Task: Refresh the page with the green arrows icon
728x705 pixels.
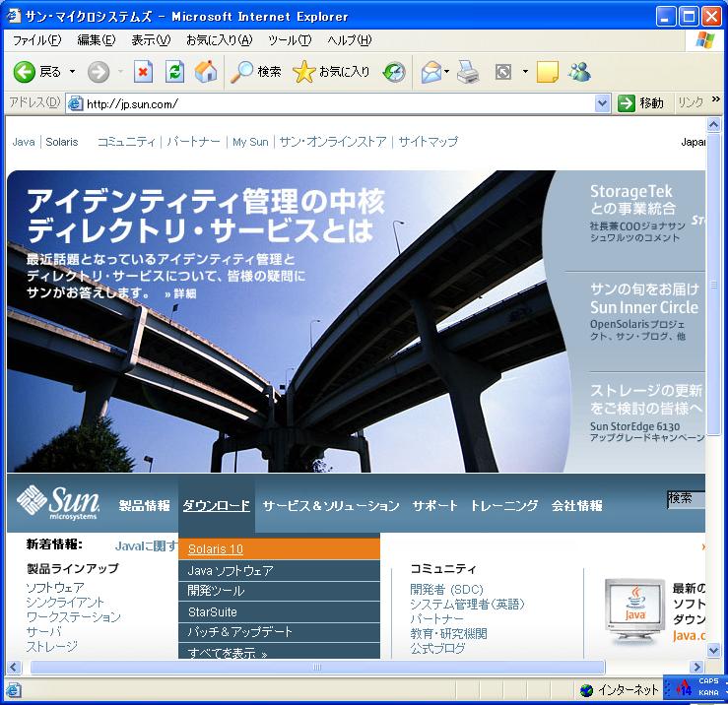Action: (174, 72)
